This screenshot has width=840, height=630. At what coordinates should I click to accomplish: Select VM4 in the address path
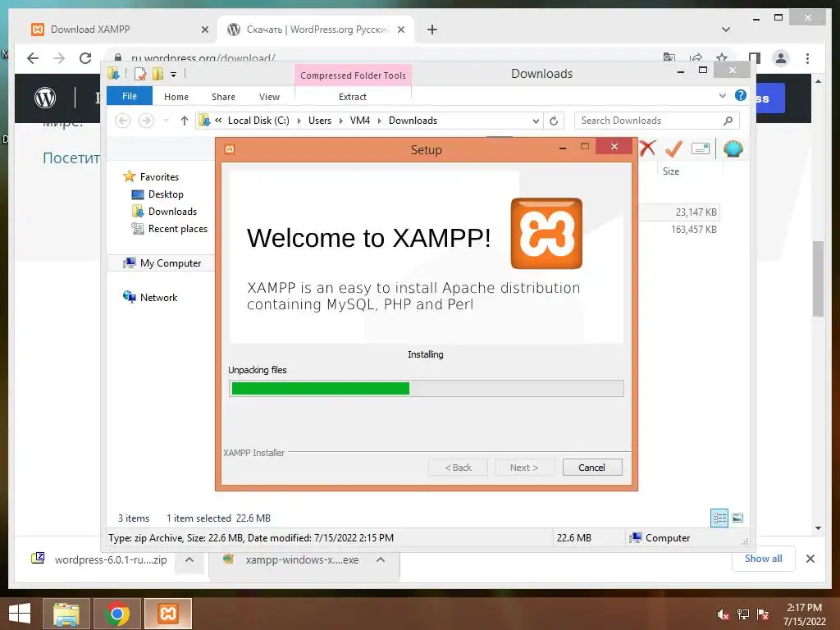pos(360,121)
